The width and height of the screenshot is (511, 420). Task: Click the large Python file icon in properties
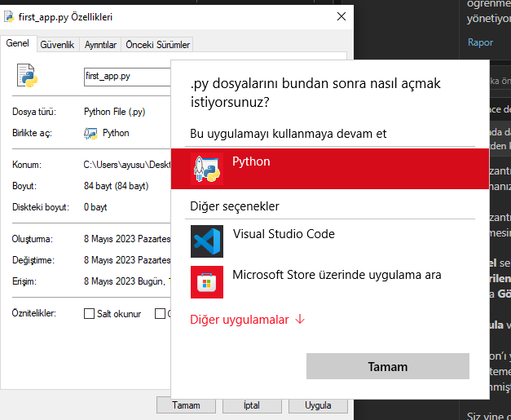[28, 76]
